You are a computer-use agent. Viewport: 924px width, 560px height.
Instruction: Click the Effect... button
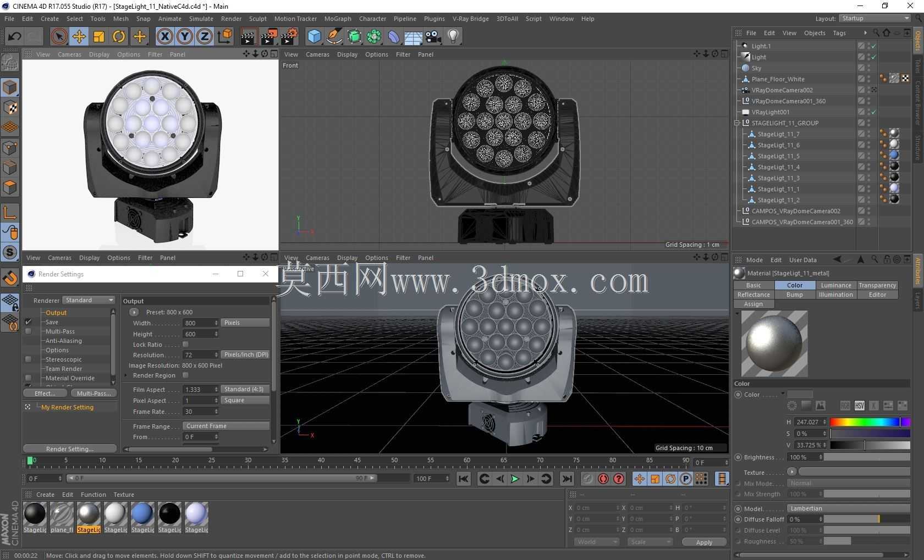tap(45, 393)
